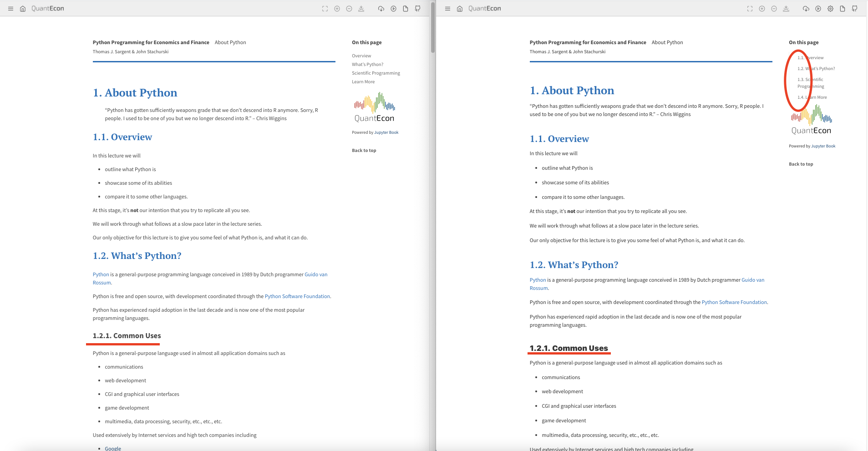Click Back to top in right page
868x451 pixels.
tap(801, 164)
